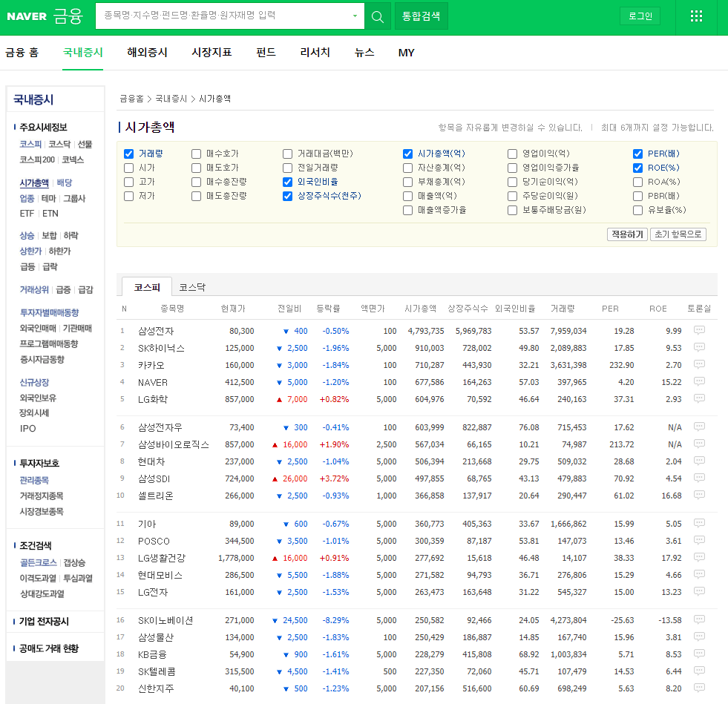Open discussion room icon for 삼성전자
The width and height of the screenshot is (728, 704).
(x=699, y=330)
